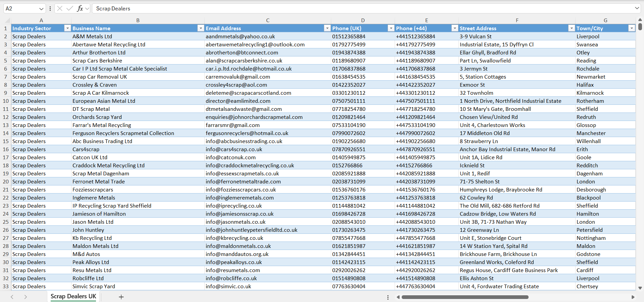
Task: Click vertical scroll up arrow
Action: pos(640,20)
